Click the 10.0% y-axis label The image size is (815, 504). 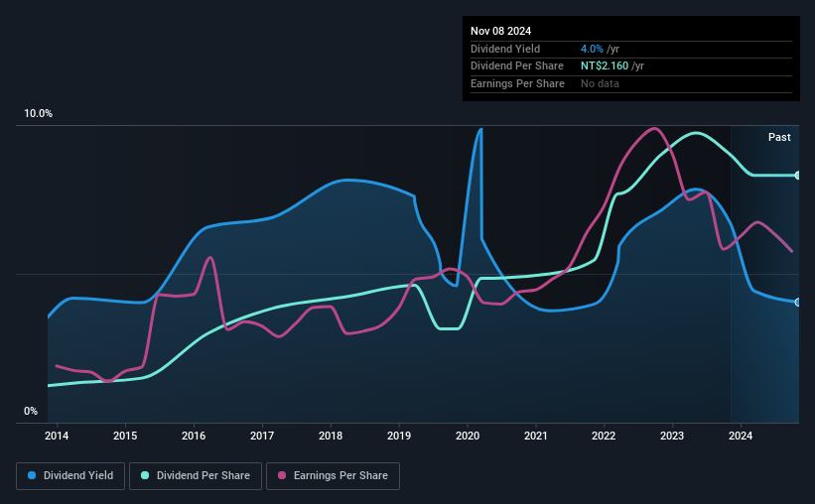click(x=39, y=114)
